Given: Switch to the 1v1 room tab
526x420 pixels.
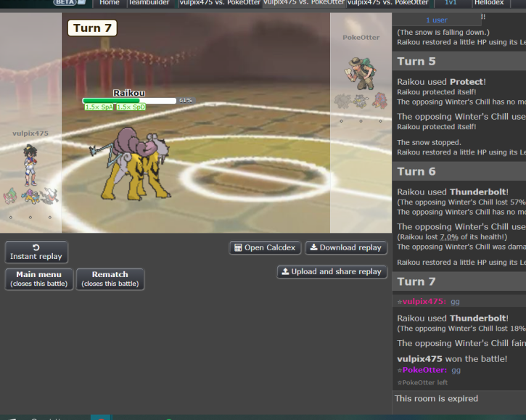Looking at the screenshot, I should coord(451,3).
